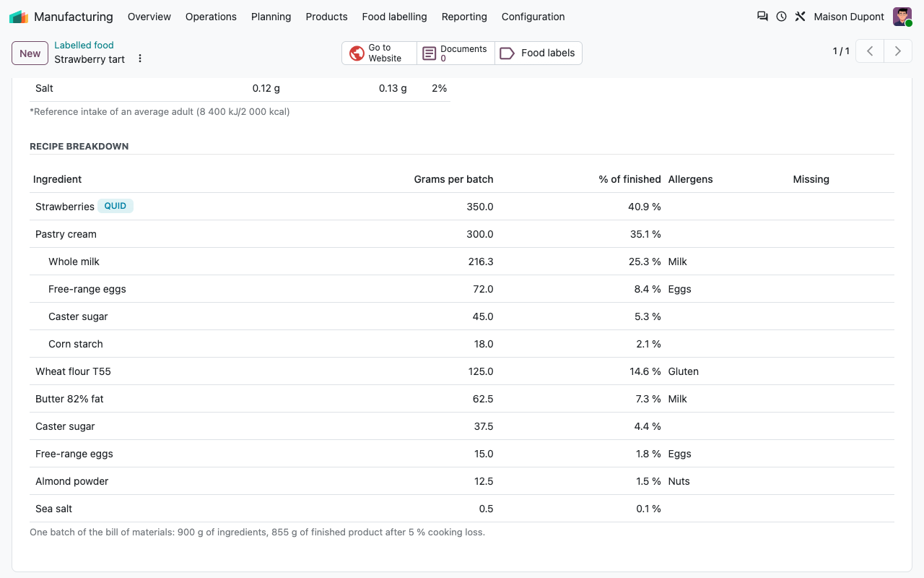Click the Allergens column header
This screenshot has height=578, width=924.
690,179
